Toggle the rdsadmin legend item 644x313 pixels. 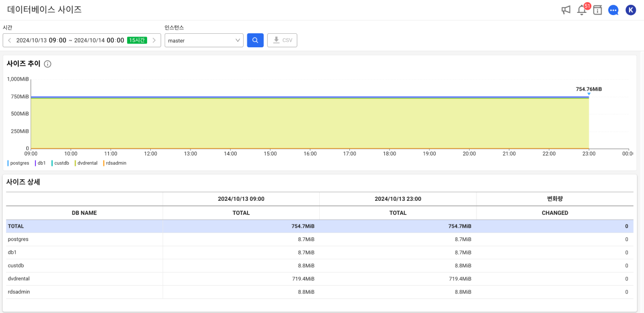[x=115, y=163]
